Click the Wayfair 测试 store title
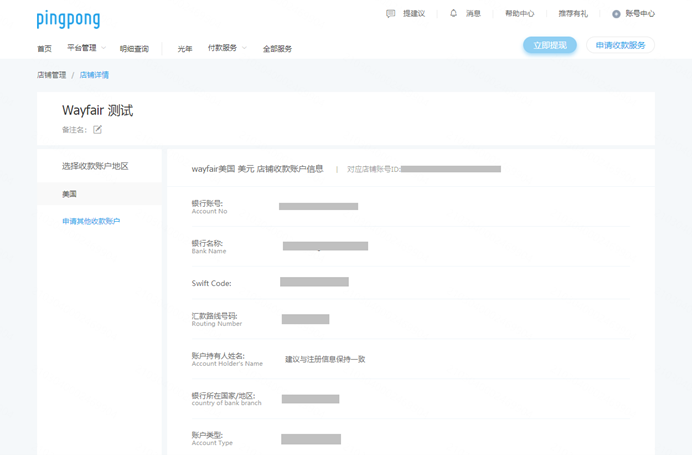The height and width of the screenshot is (455, 692). [x=98, y=110]
